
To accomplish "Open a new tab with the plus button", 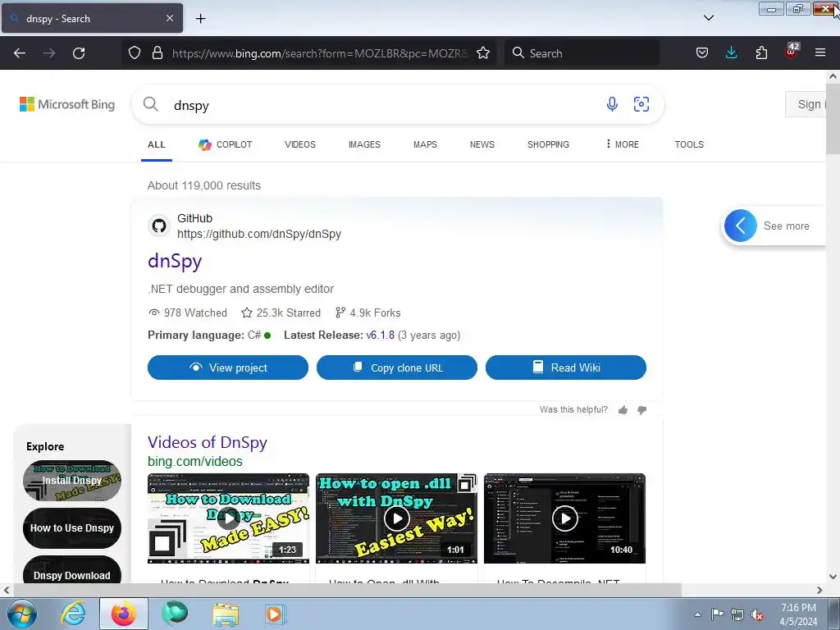I will point(200,19).
